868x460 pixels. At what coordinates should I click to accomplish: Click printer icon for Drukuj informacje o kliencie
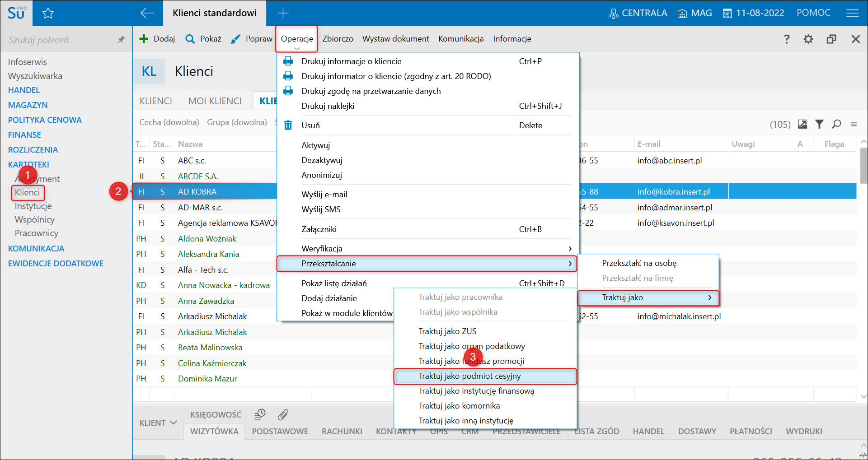[x=288, y=61]
